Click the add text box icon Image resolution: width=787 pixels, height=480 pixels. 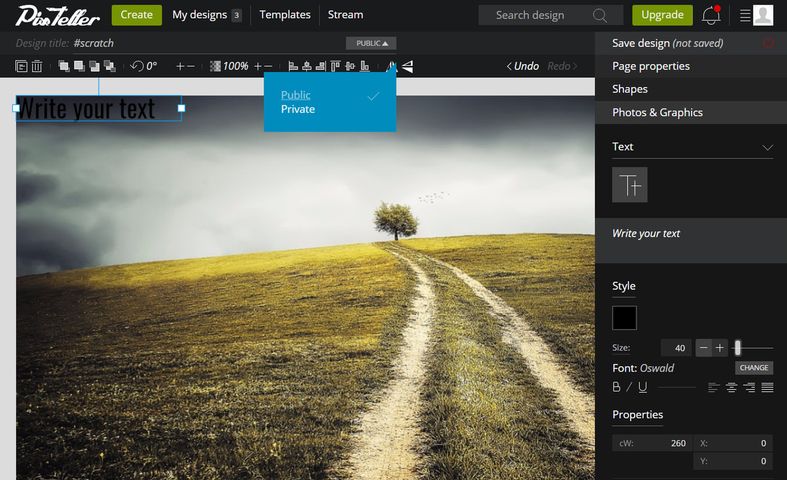click(630, 185)
